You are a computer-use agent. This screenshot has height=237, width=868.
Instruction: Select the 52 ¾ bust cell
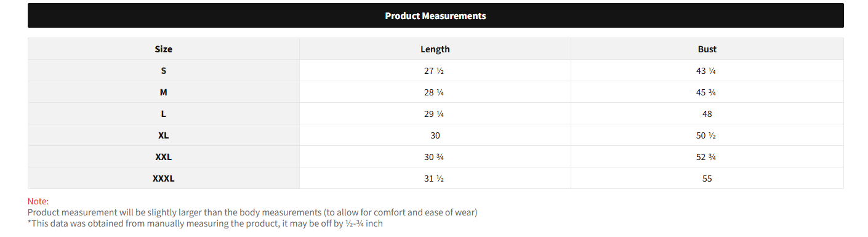pyautogui.click(x=707, y=157)
